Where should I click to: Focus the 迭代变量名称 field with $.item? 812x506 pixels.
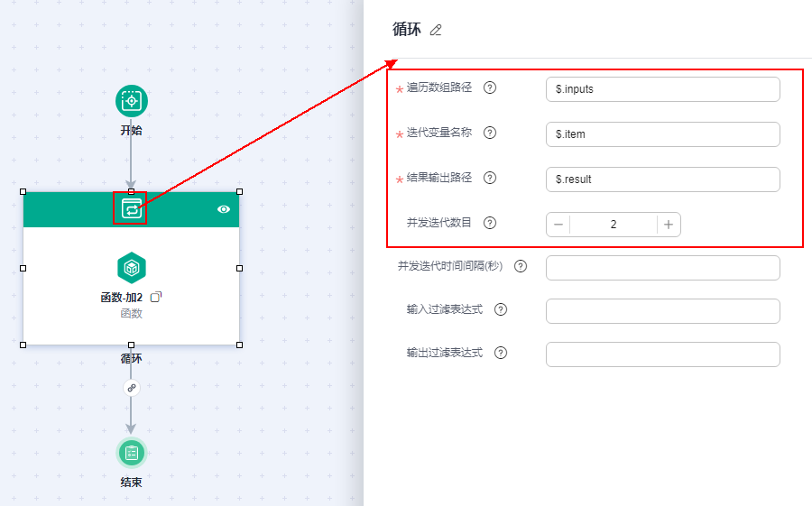tap(662, 134)
